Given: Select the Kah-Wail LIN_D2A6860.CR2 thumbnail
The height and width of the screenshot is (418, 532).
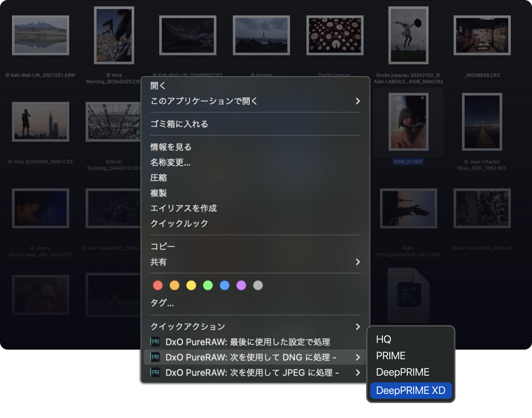Looking at the screenshot, I should coord(188,35).
